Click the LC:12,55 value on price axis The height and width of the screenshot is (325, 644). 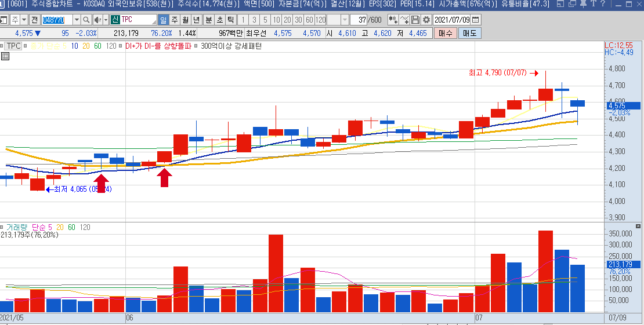(x=618, y=46)
